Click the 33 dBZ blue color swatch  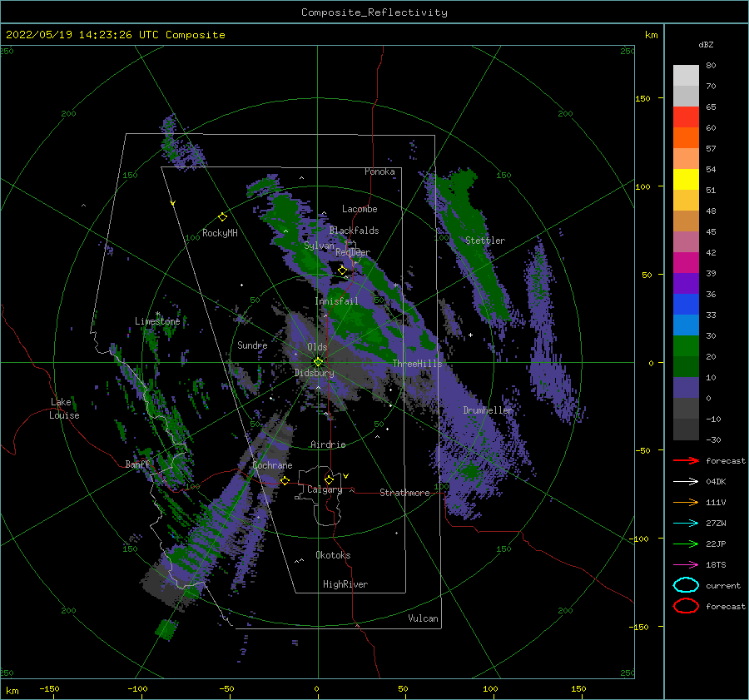686,325
